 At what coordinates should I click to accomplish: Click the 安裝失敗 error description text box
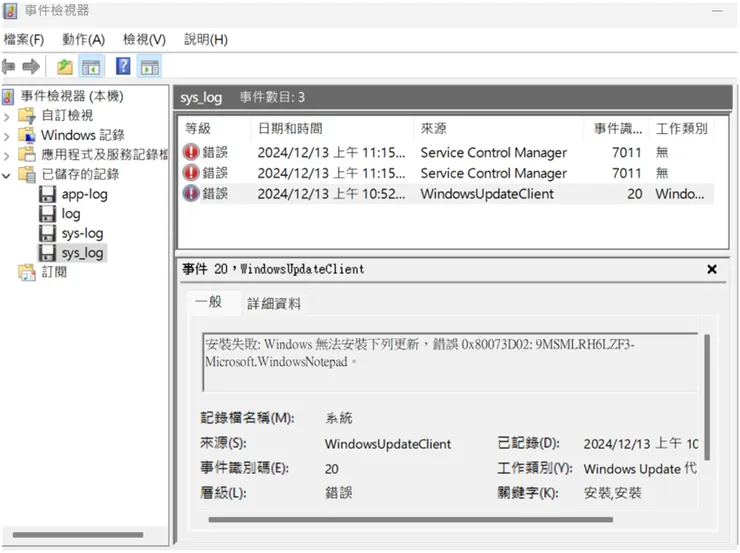point(450,362)
